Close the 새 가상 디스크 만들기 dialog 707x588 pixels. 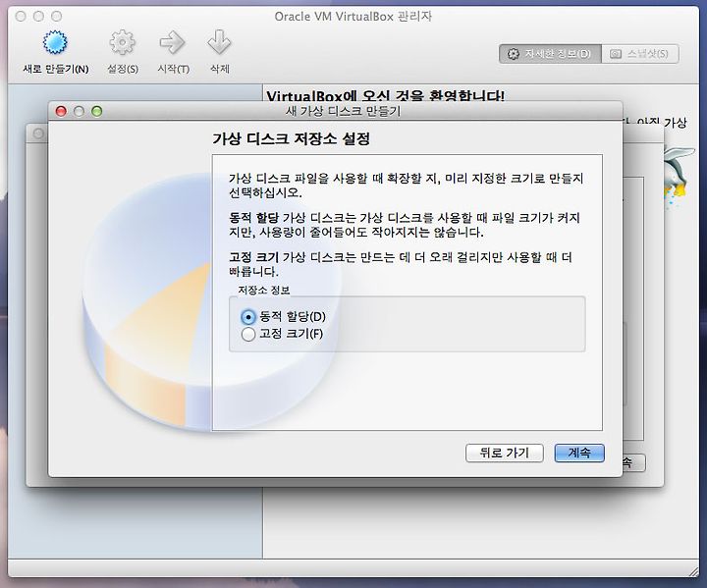click(x=61, y=111)
